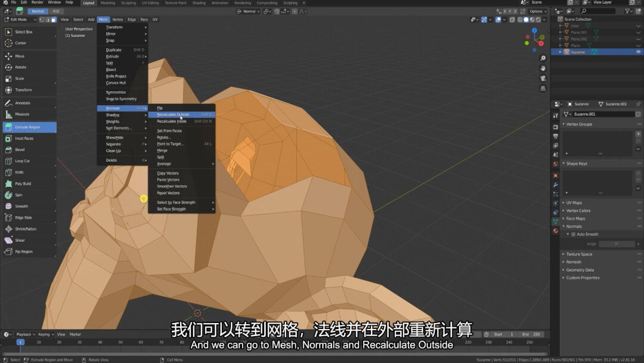Select the Scale tool
The width and height of the screenshot is (644, 363).
click(x=29, y=79)
